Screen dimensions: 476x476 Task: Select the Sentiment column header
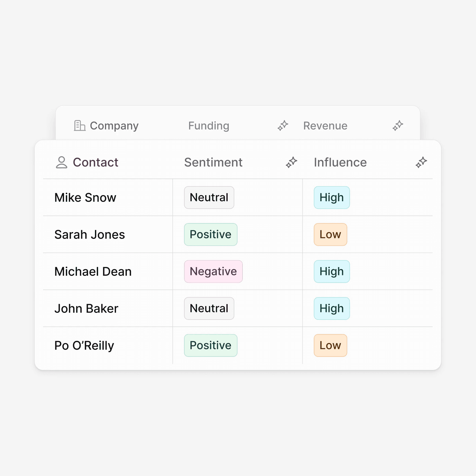213,162
